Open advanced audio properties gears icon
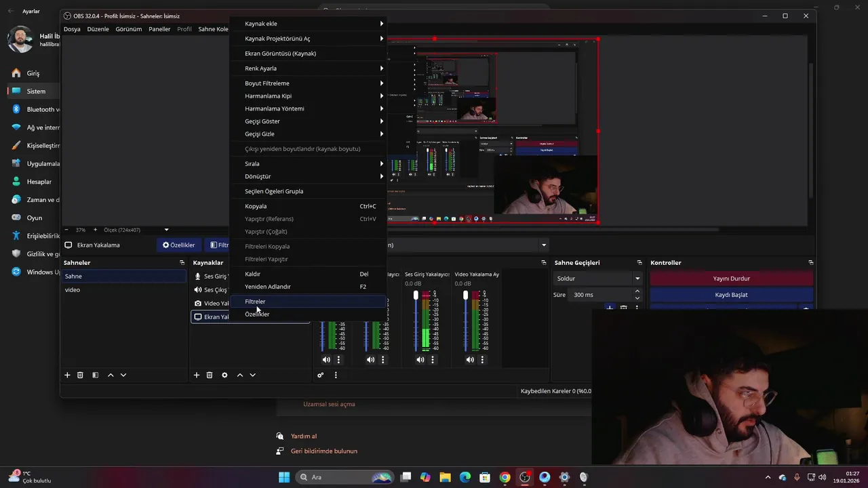This screenshot has width=868, height=488. pyautogui.click(x=321, y=375)
